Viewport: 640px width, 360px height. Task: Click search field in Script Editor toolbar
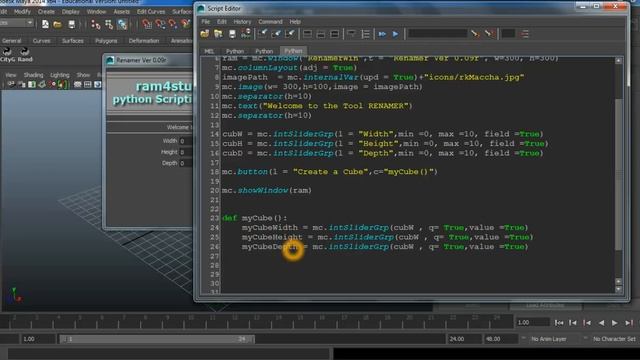click(438, 33)
